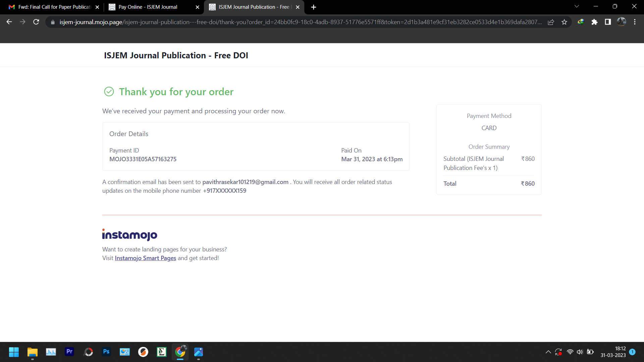
Task: Open the Extensions puzzle icon
Action: click(594, 22)
